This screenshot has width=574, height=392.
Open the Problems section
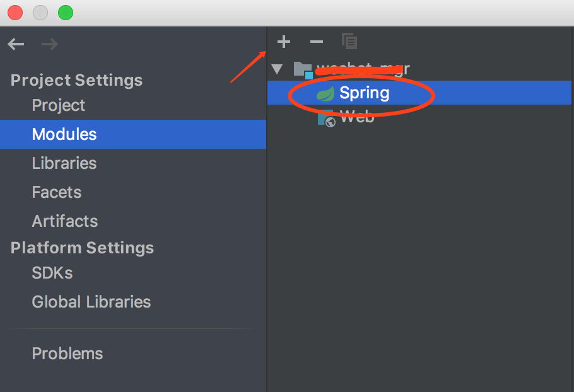[x=67, y=354]
